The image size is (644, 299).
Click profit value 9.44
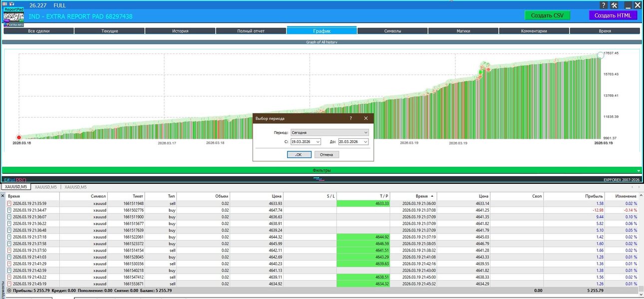pos(600,217)
